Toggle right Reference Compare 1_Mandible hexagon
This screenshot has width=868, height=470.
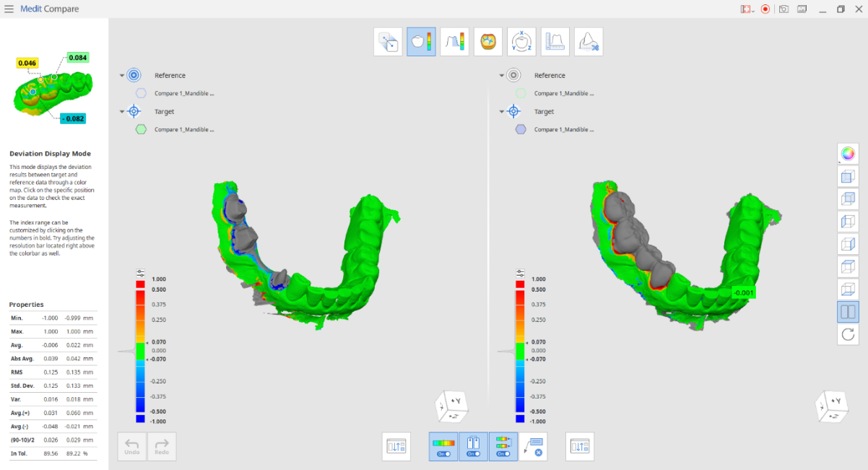[521, 93]
